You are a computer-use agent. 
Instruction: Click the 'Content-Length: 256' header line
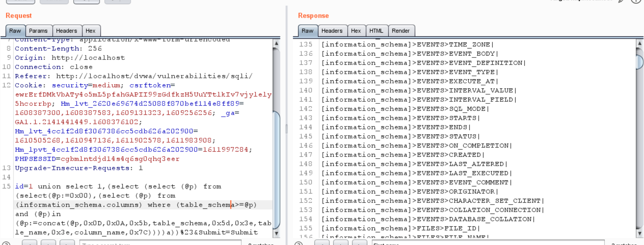(58, 49)
